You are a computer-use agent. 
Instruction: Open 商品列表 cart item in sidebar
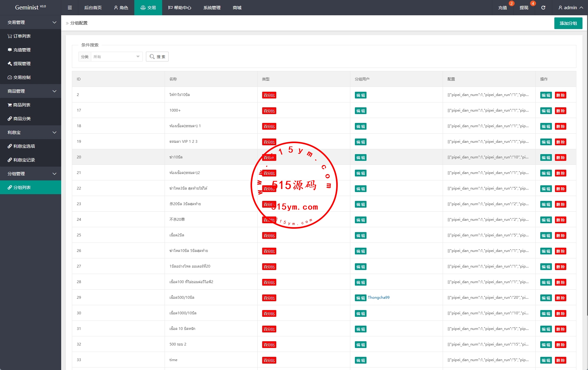tap(22, 105)
